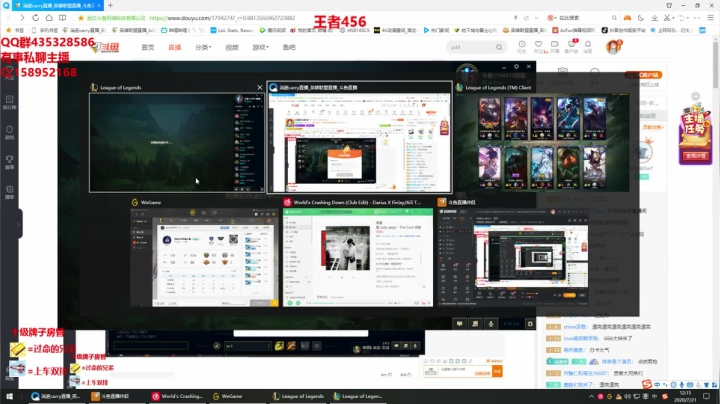Show hidden system tray icons chevron
Image resolution: width=720 pixels, height=404 pixels.
[591, 396]
